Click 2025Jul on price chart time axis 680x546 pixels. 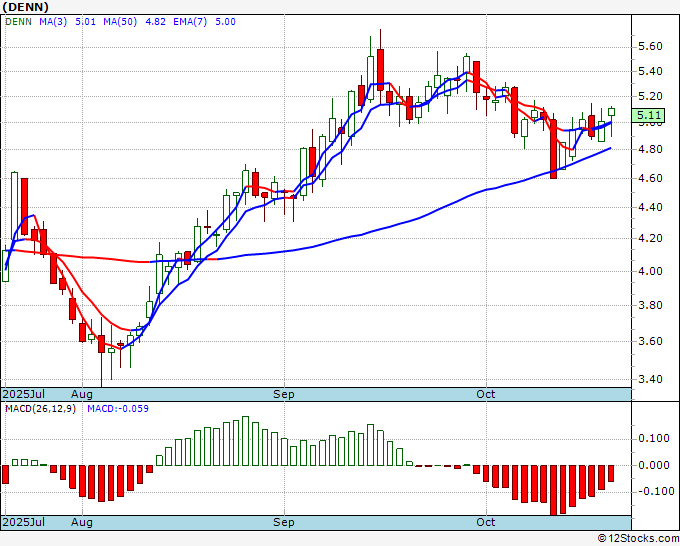[24, 394]
